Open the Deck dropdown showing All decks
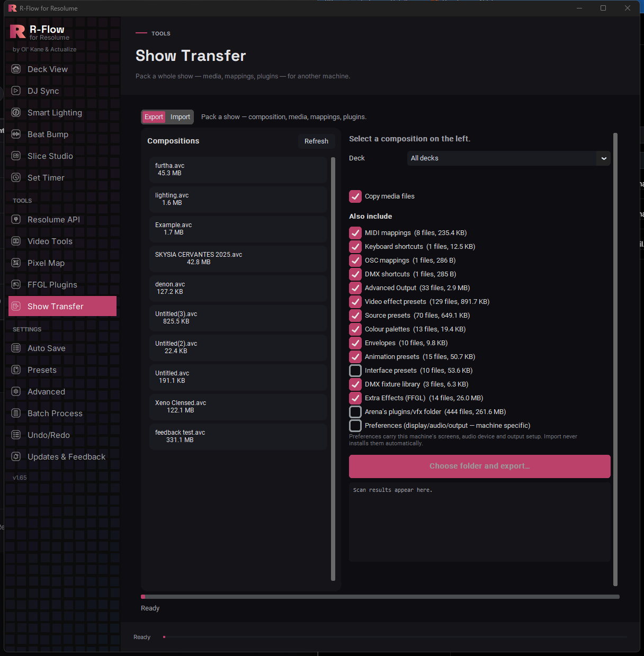Image resolution: width=644 pixels, height=656 pixels. click(508, 158)
